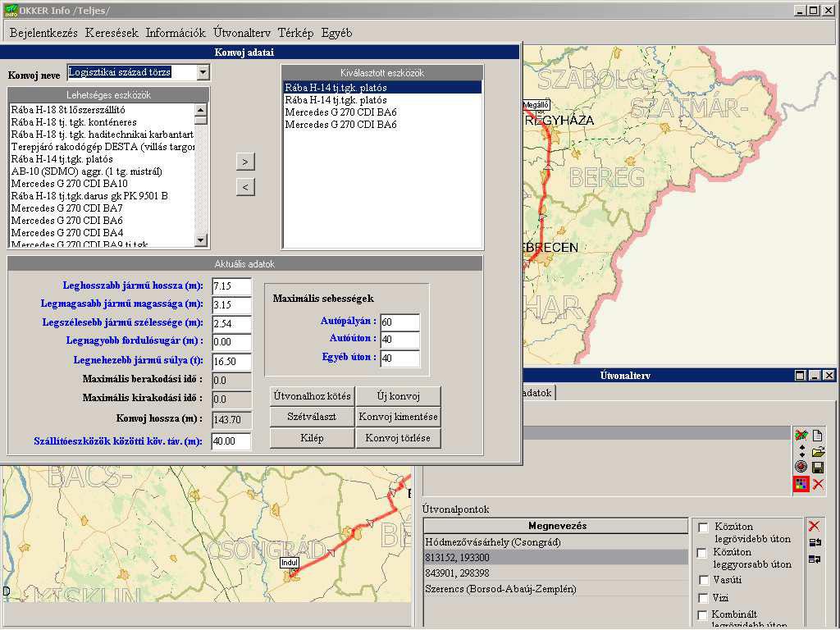Open the Konvoj neve dropdown arrow

(203, 72)
